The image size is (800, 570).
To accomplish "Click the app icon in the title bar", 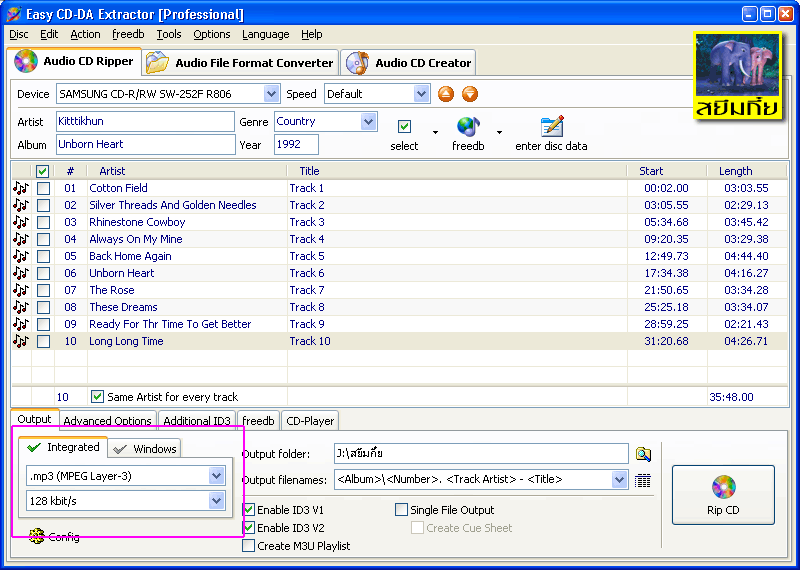I will 14,14.
